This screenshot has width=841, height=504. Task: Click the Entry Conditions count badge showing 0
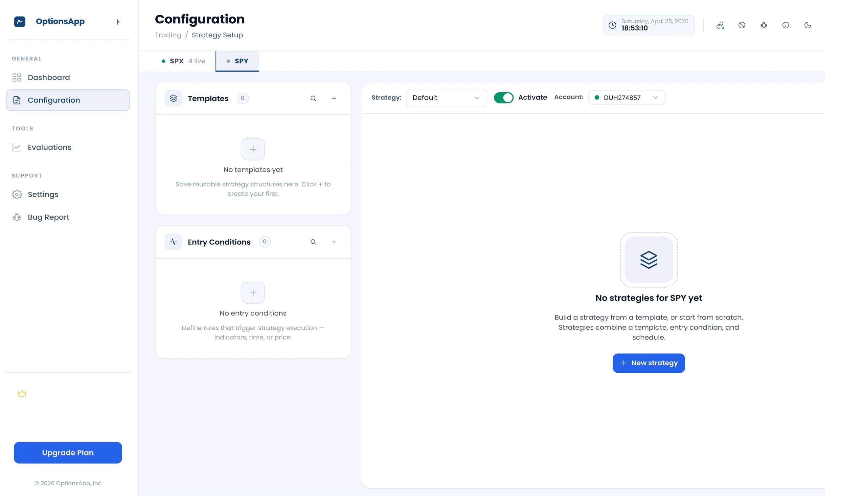[x=264, y=242]
